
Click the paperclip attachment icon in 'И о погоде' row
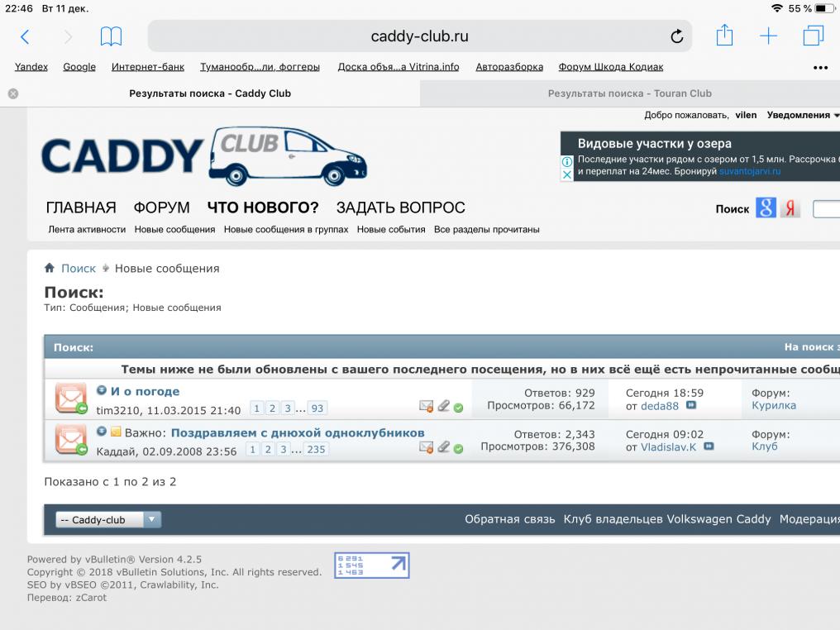[444, 406]
